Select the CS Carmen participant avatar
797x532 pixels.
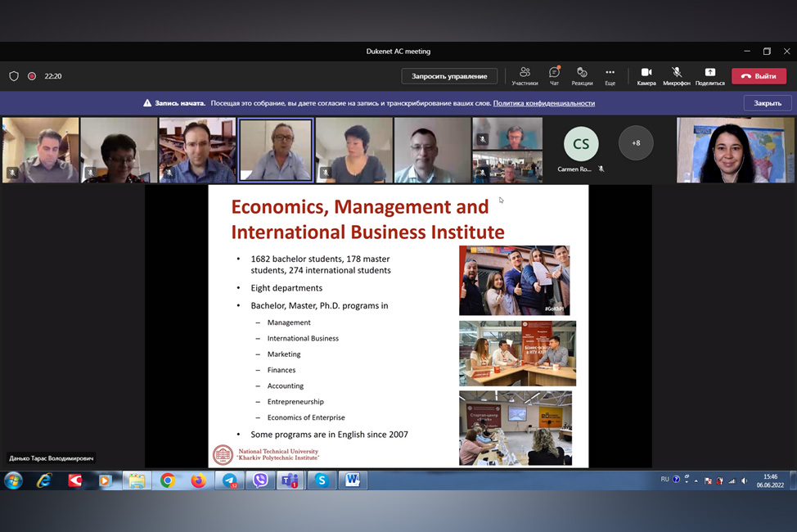(x=581, y=145)
